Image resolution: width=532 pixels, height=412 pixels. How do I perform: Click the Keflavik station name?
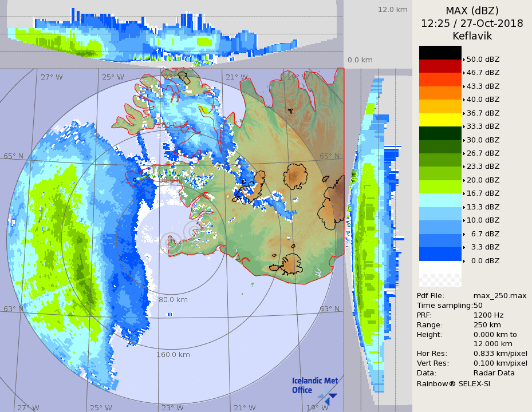point(472,36)
